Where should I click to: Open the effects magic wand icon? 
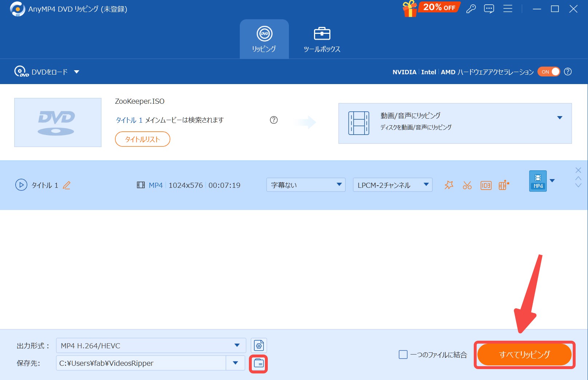click(x=449, y=185)
